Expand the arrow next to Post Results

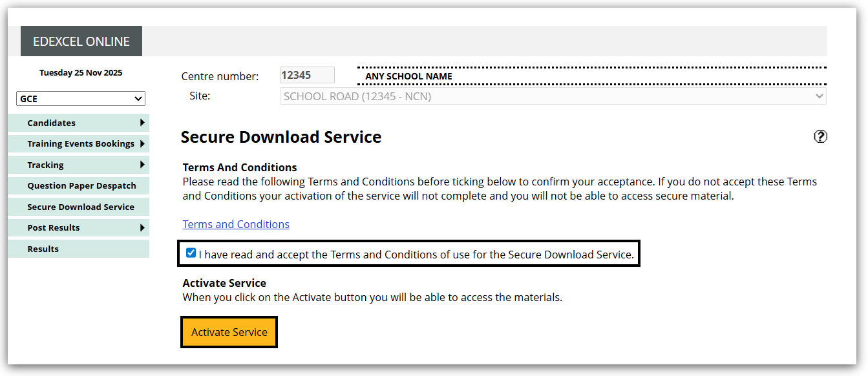tap(142, 227)
